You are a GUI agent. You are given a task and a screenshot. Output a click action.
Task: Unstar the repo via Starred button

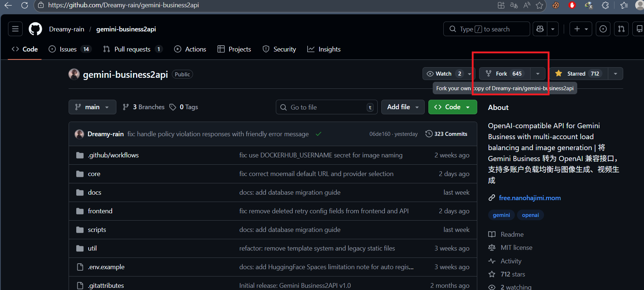(579, 73)
